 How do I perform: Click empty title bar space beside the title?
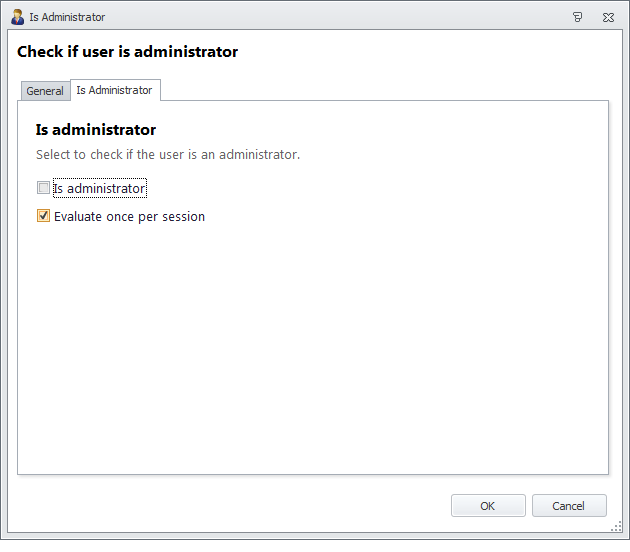pos(330,17)
